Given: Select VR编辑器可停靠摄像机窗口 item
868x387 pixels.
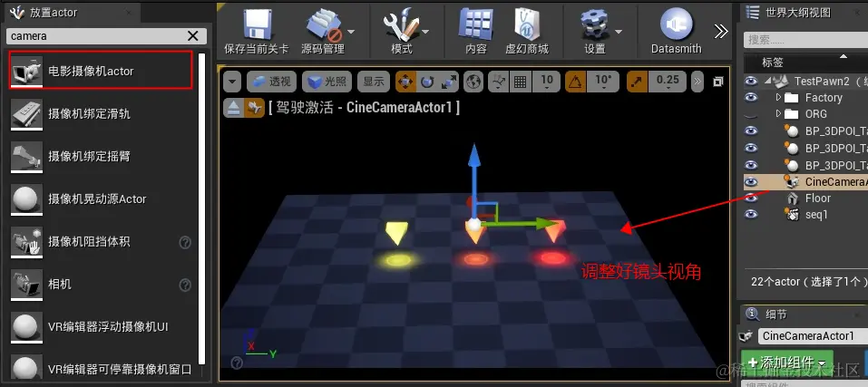Looking at the screenshot, I should point(101,368).
